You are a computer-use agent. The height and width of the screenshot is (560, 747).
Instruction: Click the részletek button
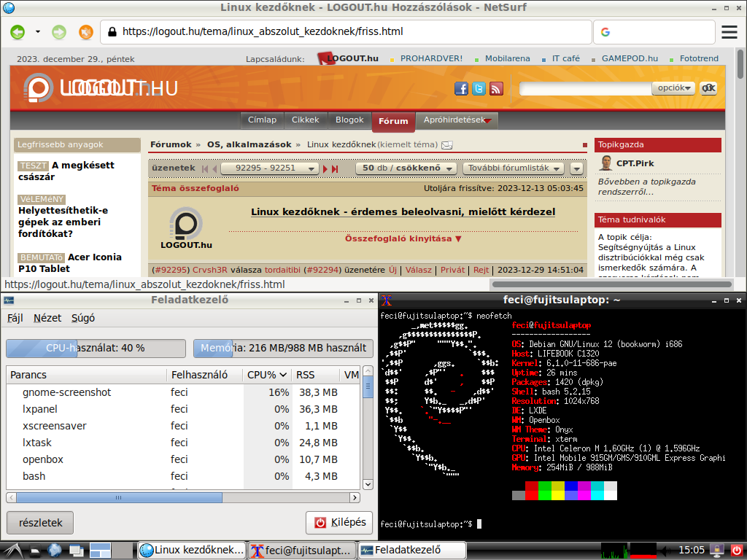[41, 523]
